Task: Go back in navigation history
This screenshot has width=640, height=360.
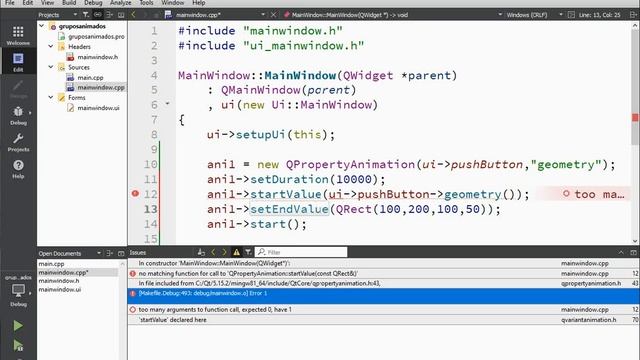Action: (133, 15)
